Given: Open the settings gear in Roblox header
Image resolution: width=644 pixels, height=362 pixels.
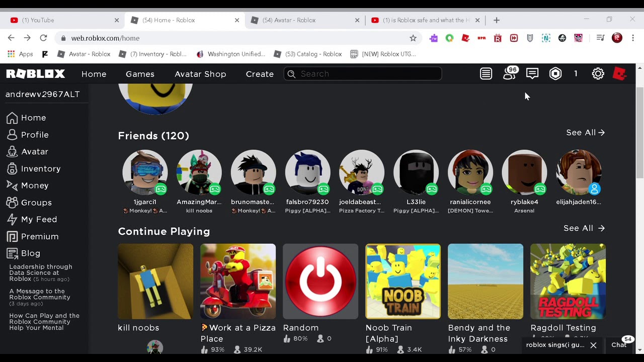Looking at the screenshot, I should pyautogui.click(x=598, y=74).
